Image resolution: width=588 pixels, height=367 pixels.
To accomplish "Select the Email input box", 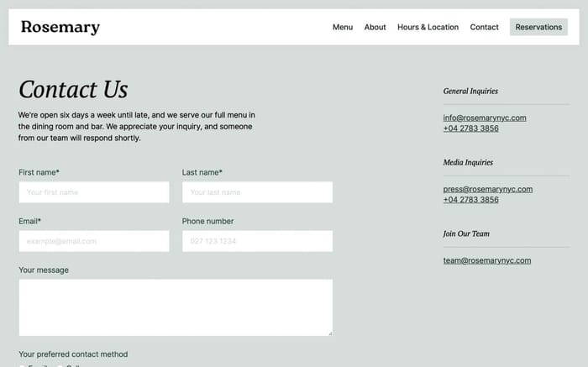I will click(94, 241).
